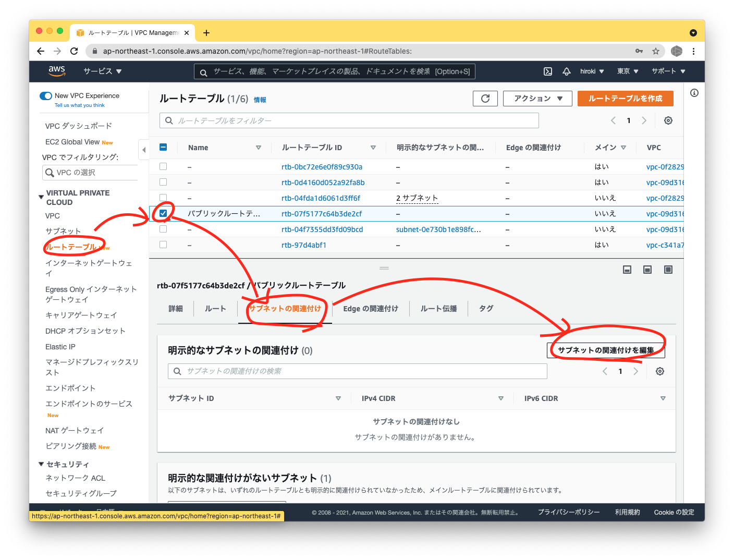Open route table display preferences gear
The image size is (734, 560).
pyautogui.click(x=668, y=120)
